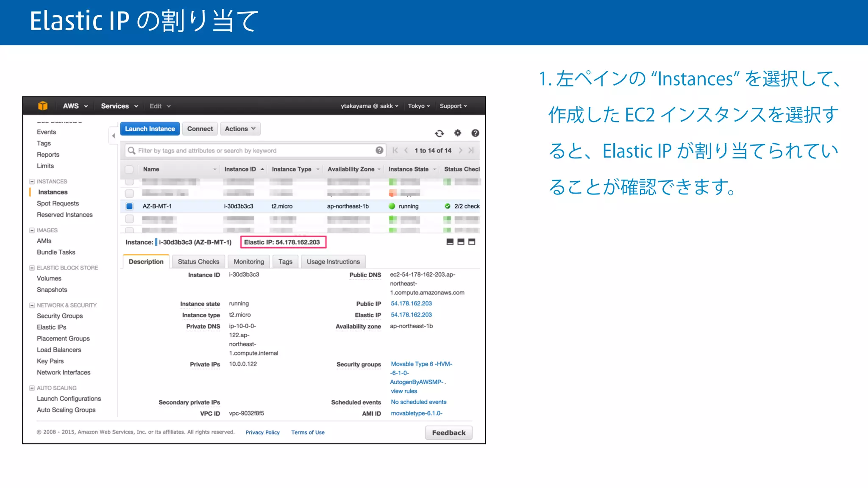Screen dimensions: 868x488
Task: Collapse the INSTANCES sidebar section
Action: click(x=32, y=181)
